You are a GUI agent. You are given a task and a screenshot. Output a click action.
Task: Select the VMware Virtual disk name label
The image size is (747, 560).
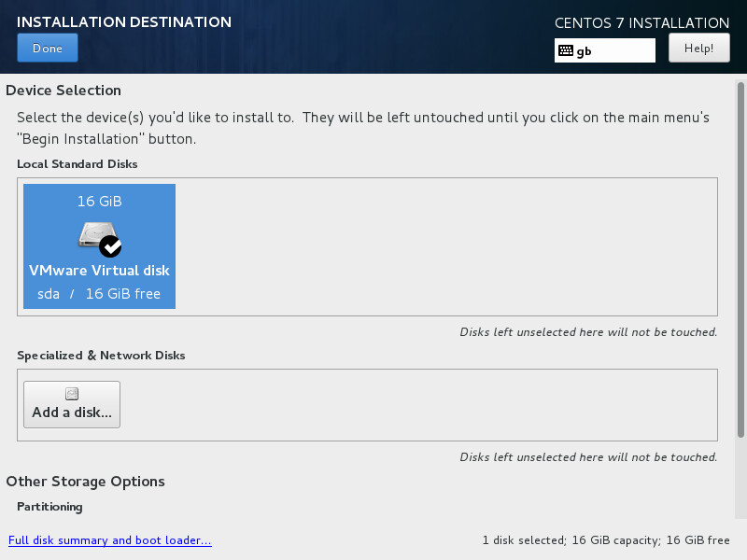tap(99, 271)
